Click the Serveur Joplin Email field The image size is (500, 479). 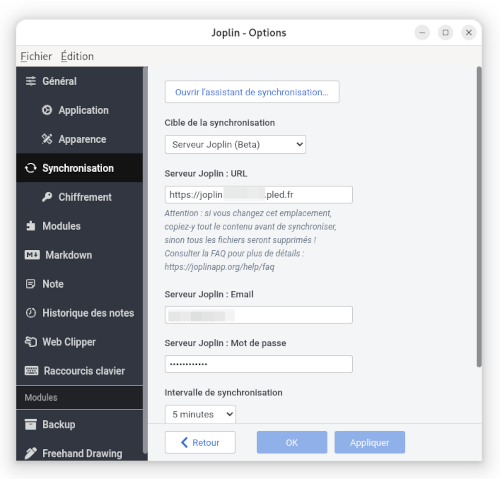[259, 315]
